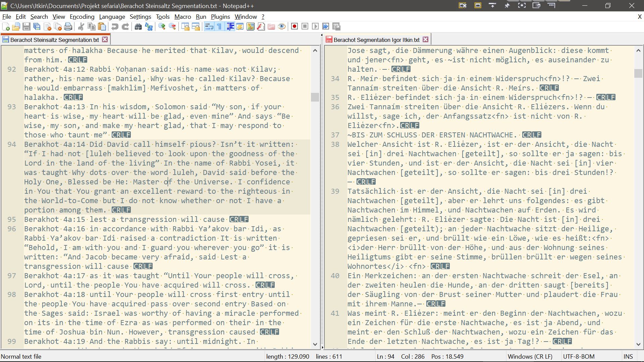Click the Windows (CR LF) status entry
This screenshot has height=362, width=644.
click(530, 357)
